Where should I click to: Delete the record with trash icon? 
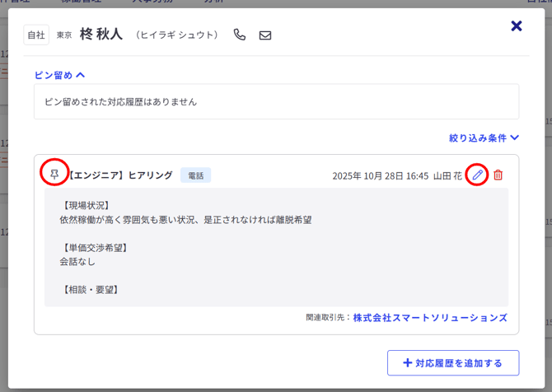click(498, 175)
